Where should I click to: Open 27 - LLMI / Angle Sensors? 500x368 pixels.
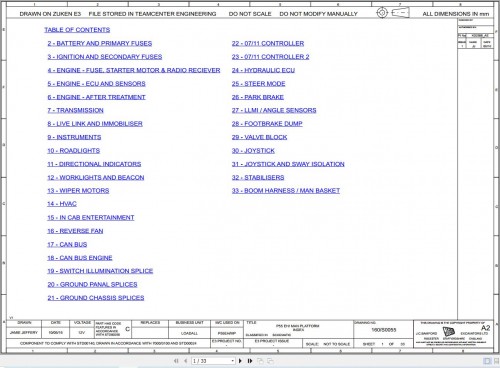point(274,110)
